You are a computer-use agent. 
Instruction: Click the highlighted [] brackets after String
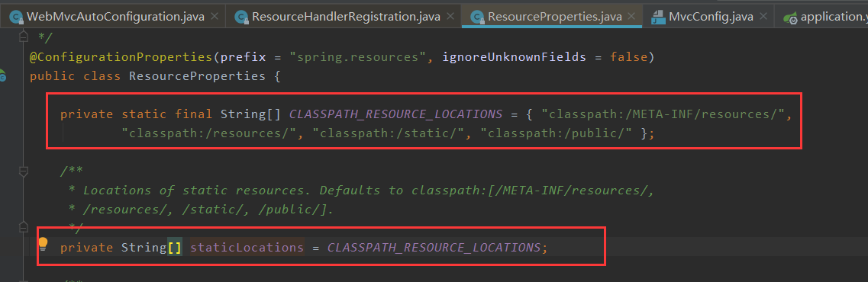(175, 247)
